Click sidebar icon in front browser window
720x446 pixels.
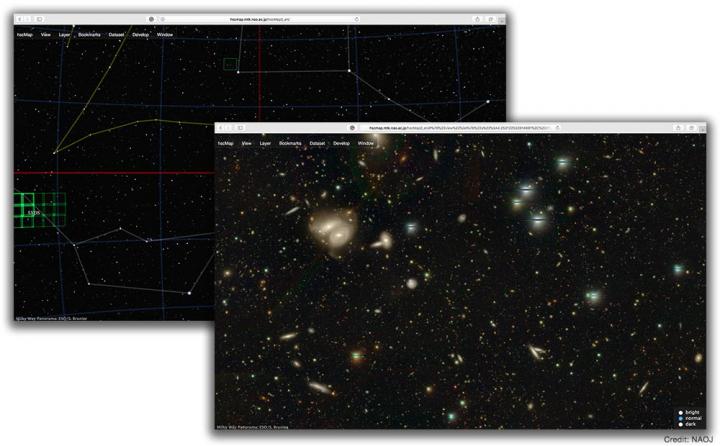(x=240, y=128)
